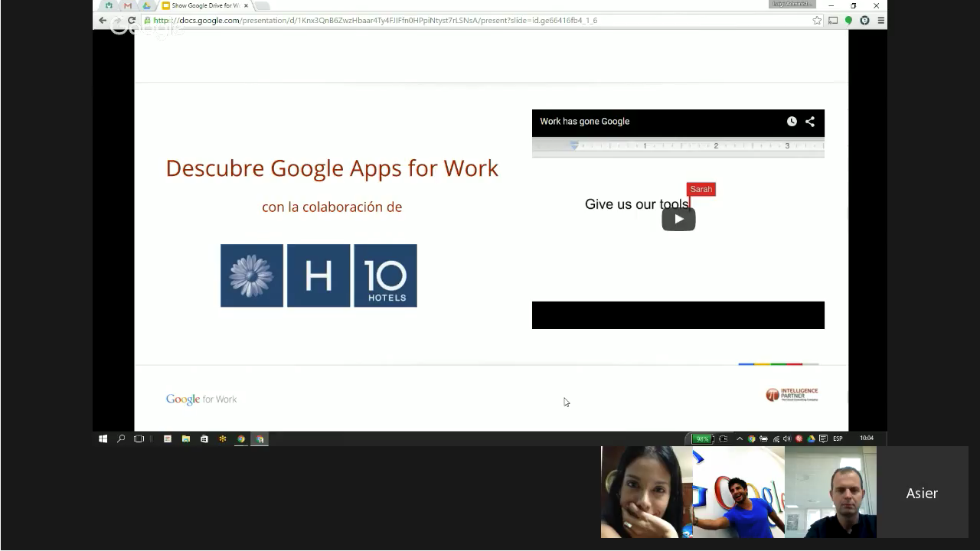Viewport: 980px width, 551px height.
Task: Click the ESP language indicator
Action: point(838,439)
